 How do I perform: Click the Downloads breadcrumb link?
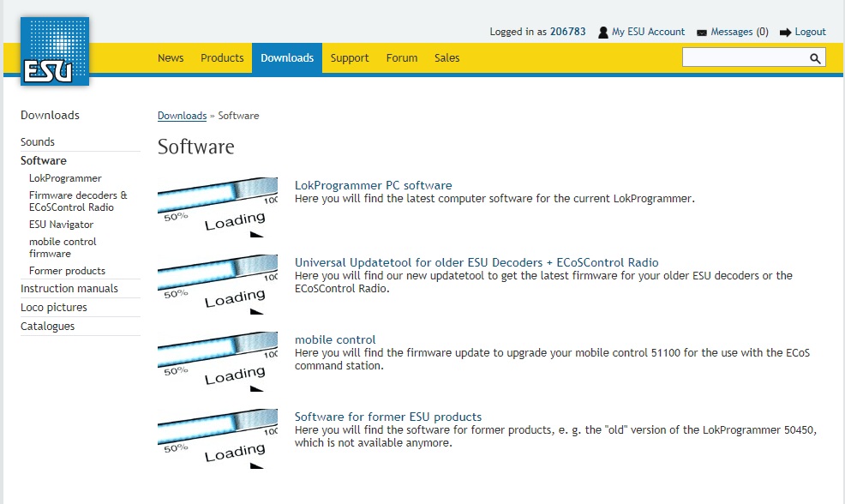(182, 116)
